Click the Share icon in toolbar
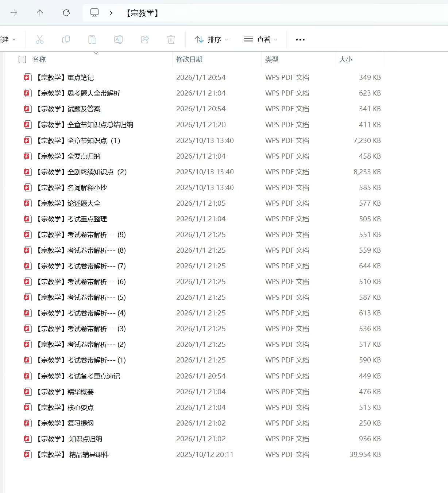Viewport: 448px width, 493px height. (x=145, y=39)
